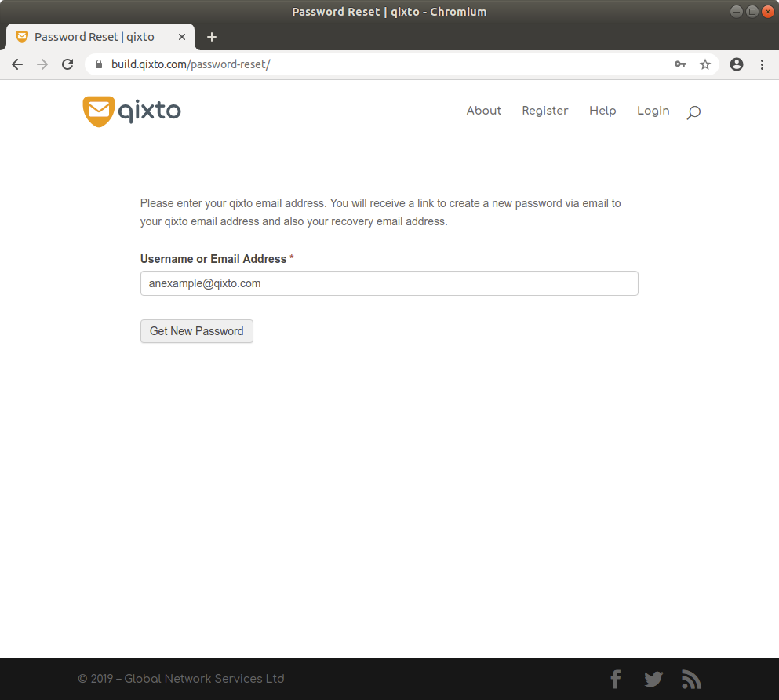This screenshot has width=779, height=700.
Task: Open saved passwords key icon
Action: coord(680,64)
